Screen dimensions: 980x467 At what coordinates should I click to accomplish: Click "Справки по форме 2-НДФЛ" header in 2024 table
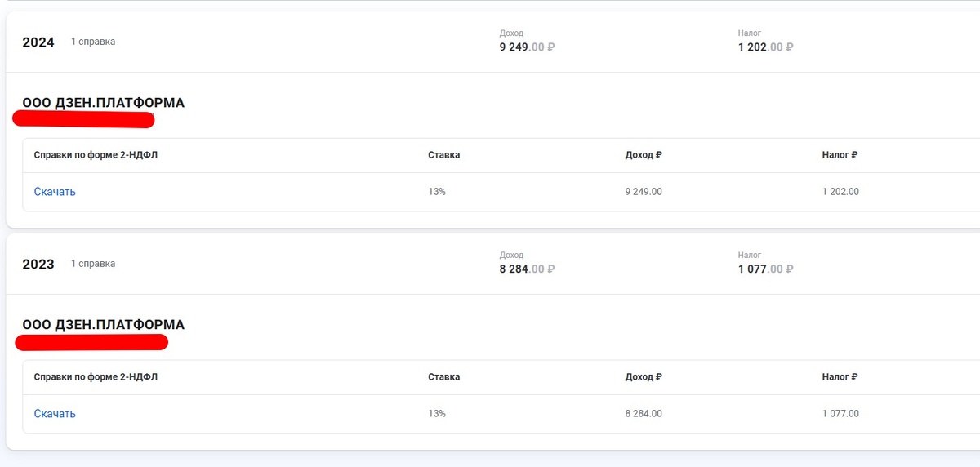point(95,155)
